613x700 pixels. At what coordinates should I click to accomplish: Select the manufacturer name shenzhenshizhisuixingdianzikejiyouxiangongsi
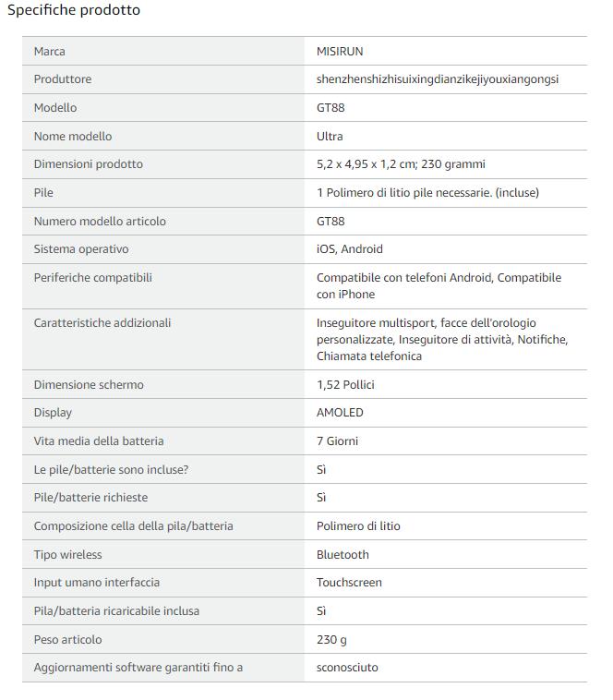click(438, 79)
